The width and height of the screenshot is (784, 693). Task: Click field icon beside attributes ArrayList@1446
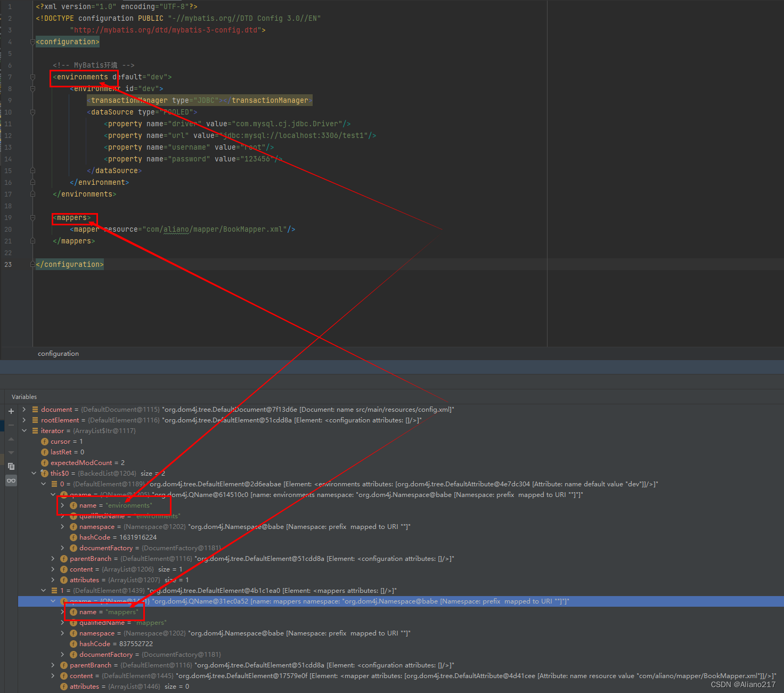(x=64, y=687)
